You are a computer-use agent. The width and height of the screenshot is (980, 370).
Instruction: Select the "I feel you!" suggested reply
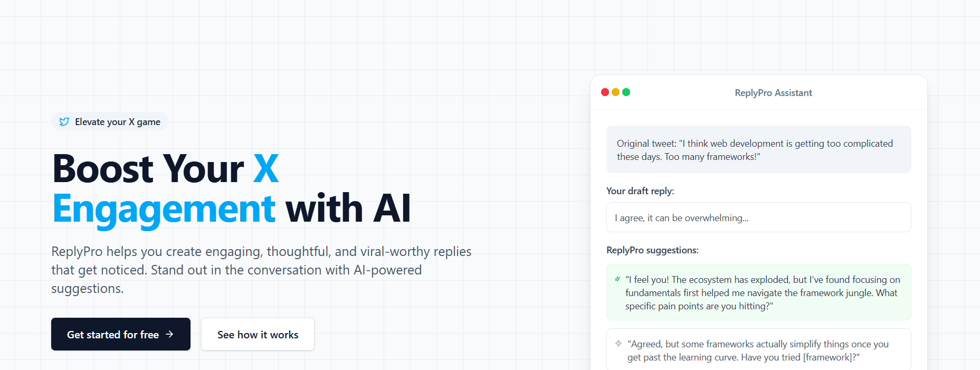pyautogui.click(x=762, y=292)
